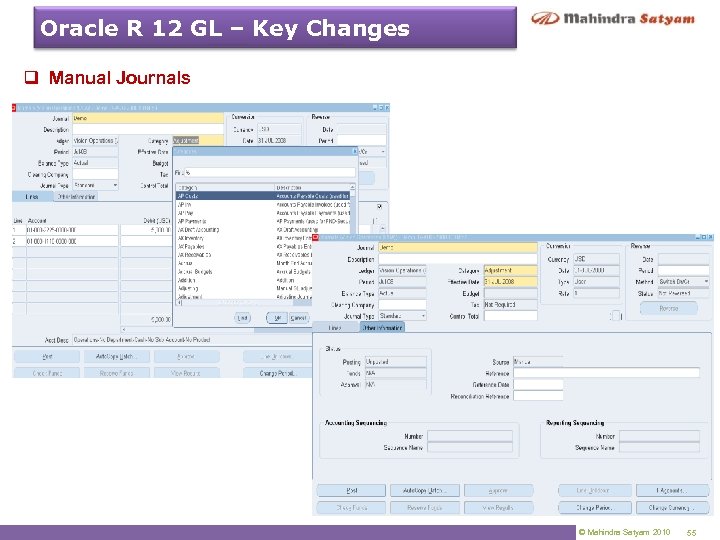This screenshot has height=540, width=720.
Task: Click the Reverse button in the front window
Action: (669, 308)
